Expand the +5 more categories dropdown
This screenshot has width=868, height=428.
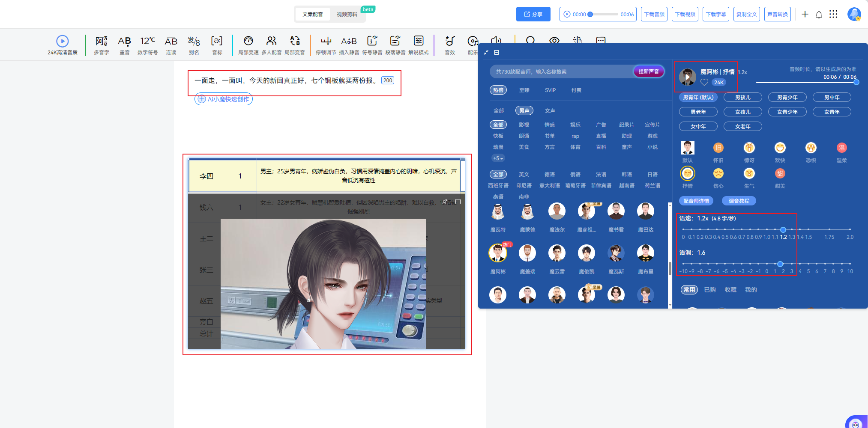pyautogui.click(x=498, y=158)
